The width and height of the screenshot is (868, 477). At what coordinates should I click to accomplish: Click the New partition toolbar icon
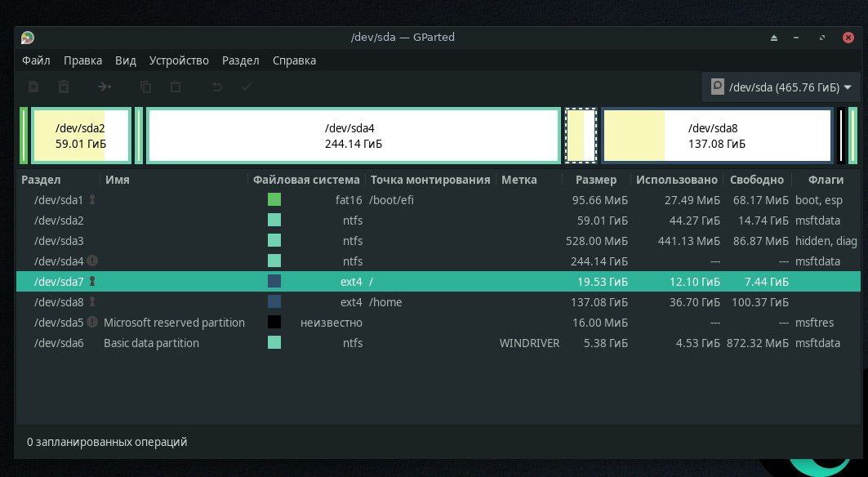click(33, 87)
